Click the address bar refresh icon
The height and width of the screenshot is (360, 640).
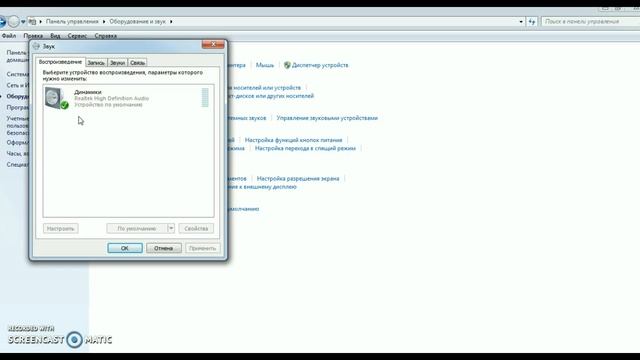pyautogui.click(x=532, y=22)
